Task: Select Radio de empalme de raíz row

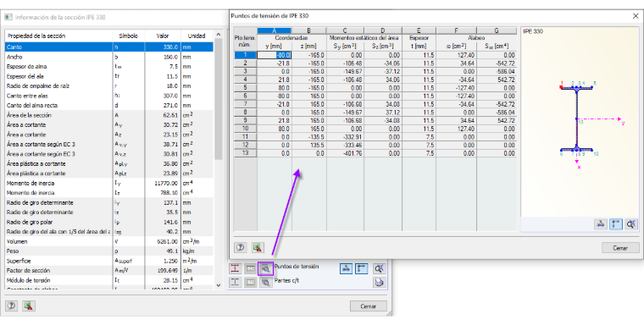Action: pos(109,86)
